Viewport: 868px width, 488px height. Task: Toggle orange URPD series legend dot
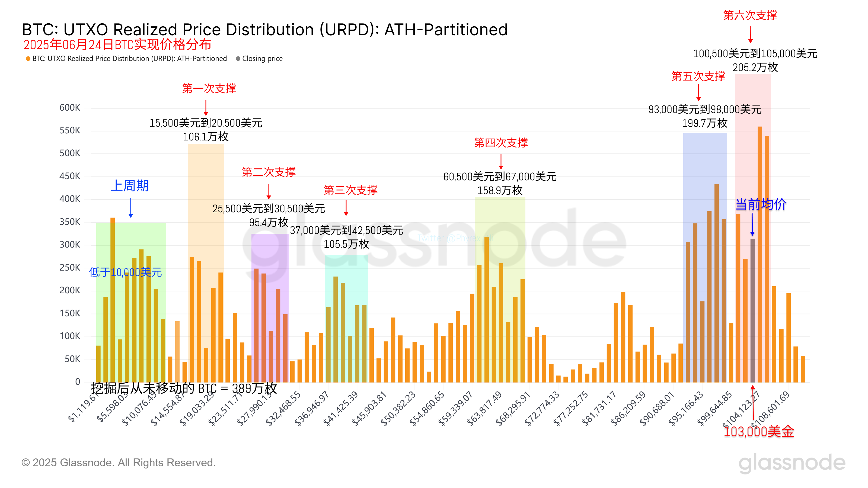[x=28, y=59]
